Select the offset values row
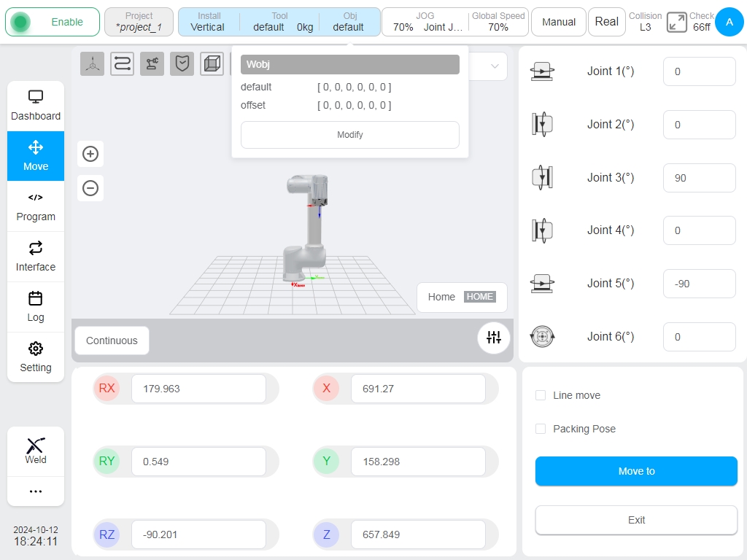747x560 pixels. click(350, 105)
